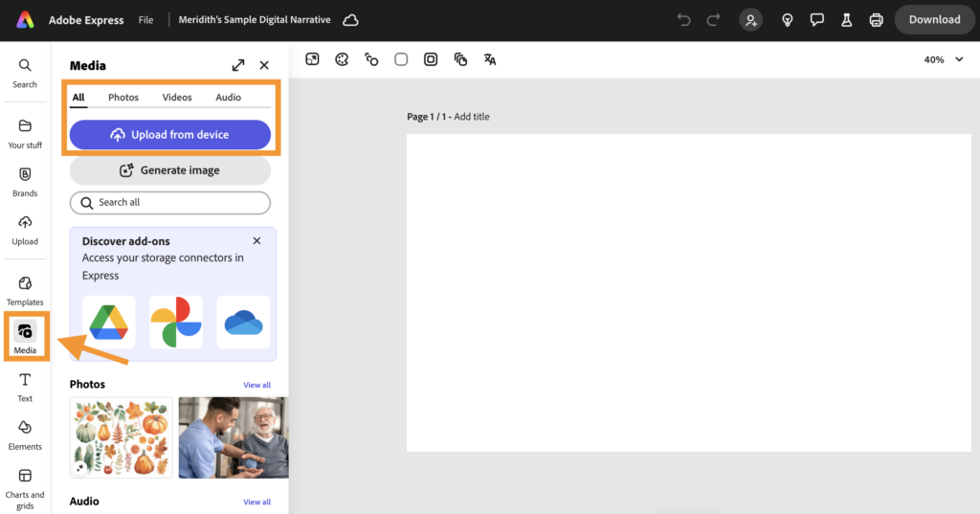Click View all next to Photos

point(256,385)
